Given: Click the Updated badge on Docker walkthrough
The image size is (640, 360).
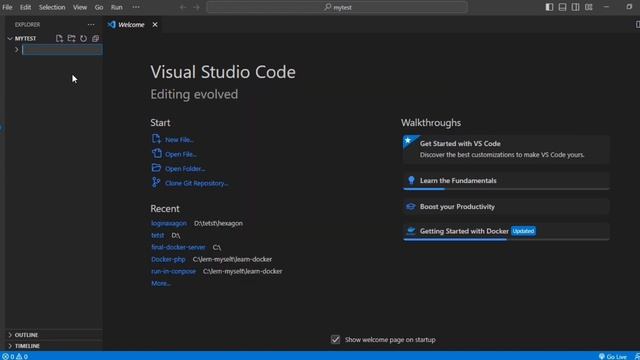Looking at the screenshot, I should (523, 231).
